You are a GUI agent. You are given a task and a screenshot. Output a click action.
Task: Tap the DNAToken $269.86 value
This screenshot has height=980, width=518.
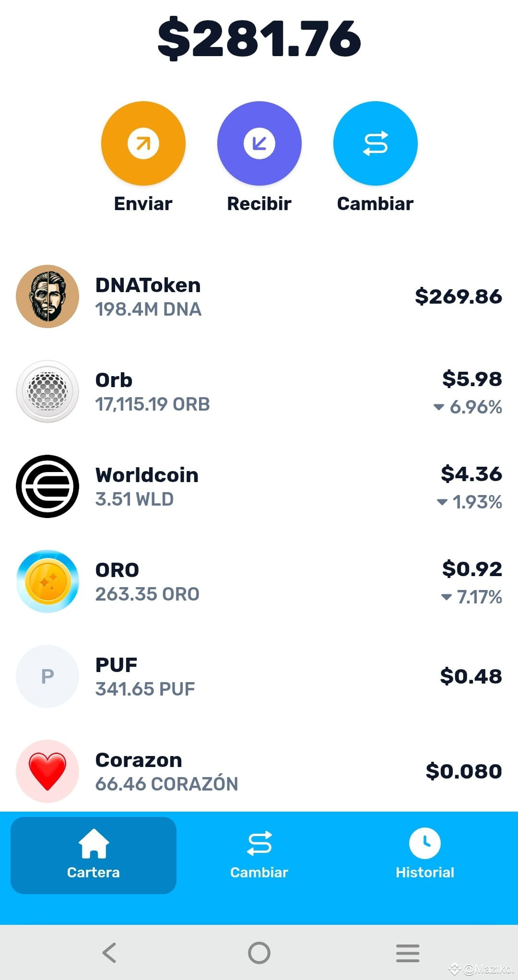tap(459, 296)
